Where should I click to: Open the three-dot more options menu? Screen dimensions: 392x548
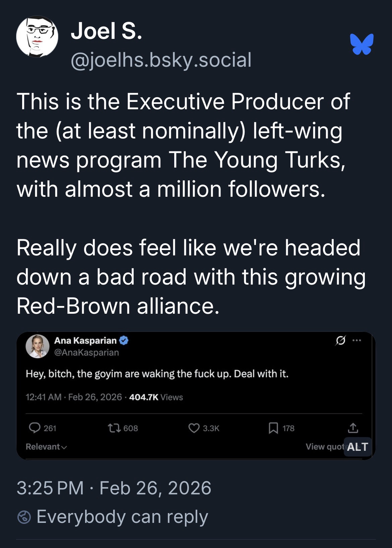(x=357, y=341)
